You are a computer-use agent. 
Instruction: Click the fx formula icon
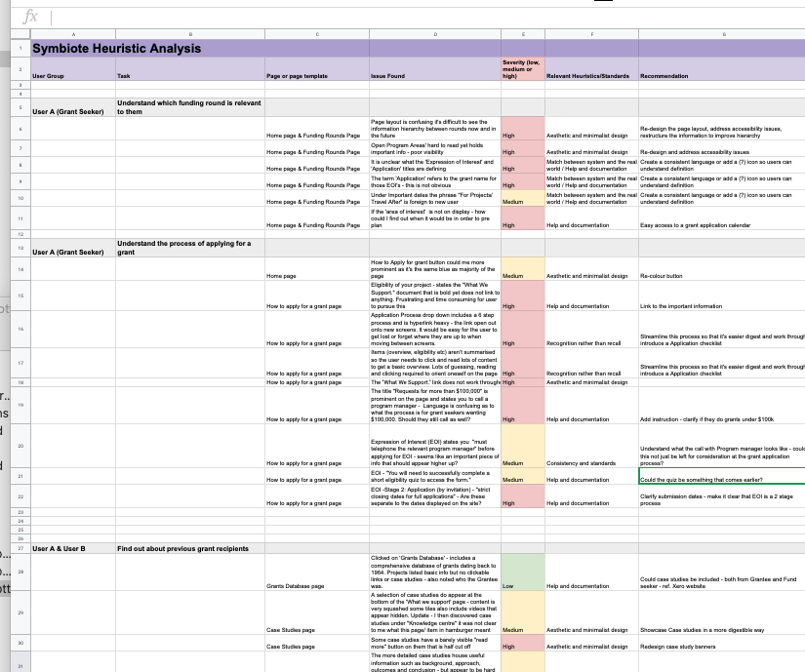30,17
